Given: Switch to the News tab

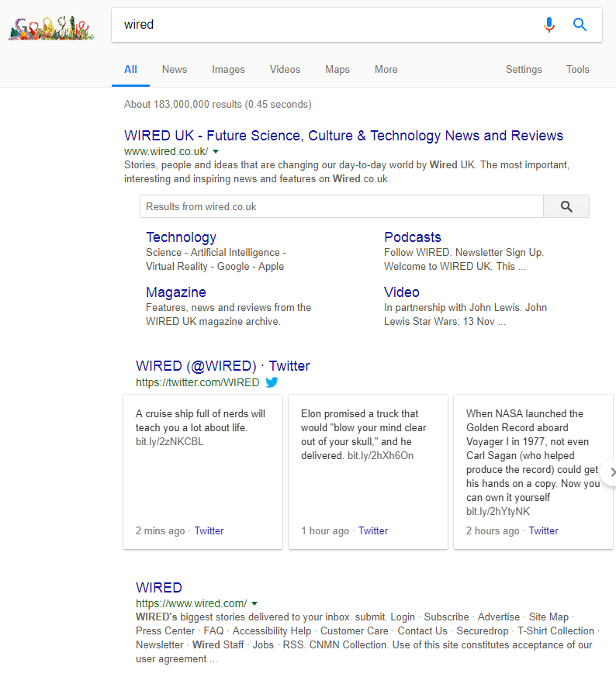Looking at the screenshot, I should tap(175, 70).
